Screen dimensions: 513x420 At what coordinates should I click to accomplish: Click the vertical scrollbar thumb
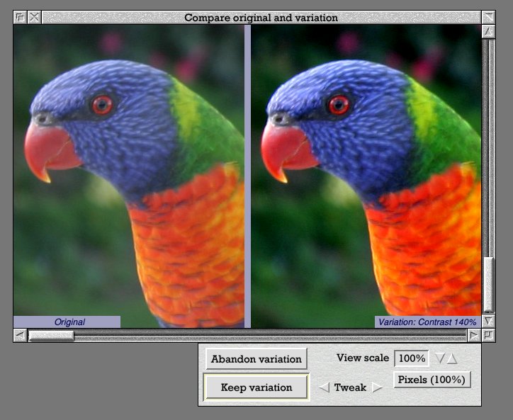pyautogui.click(x=488, y=284)
